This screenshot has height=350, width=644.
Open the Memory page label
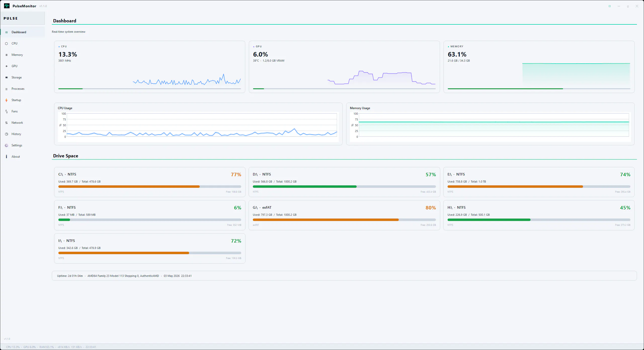pyautogui.click(x=17, y=55)
